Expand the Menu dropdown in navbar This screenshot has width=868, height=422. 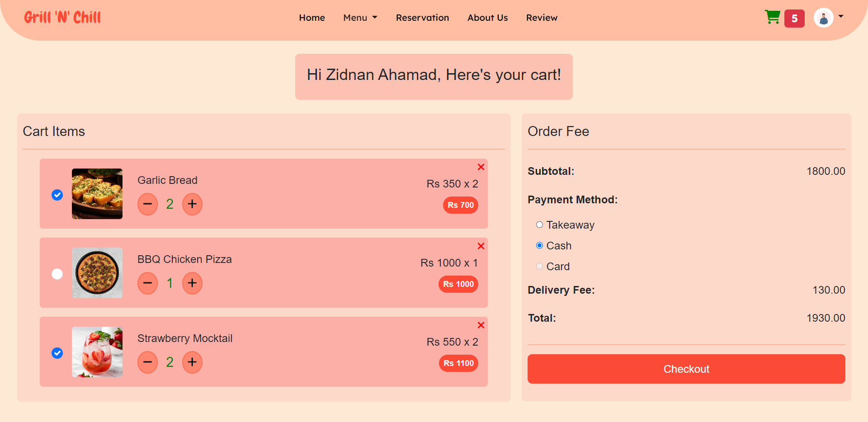[360, 18]
